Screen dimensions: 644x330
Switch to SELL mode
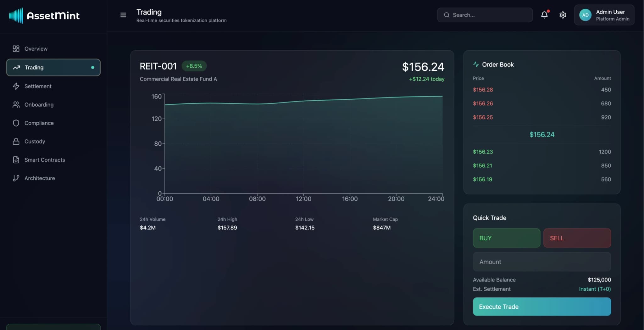577,238
